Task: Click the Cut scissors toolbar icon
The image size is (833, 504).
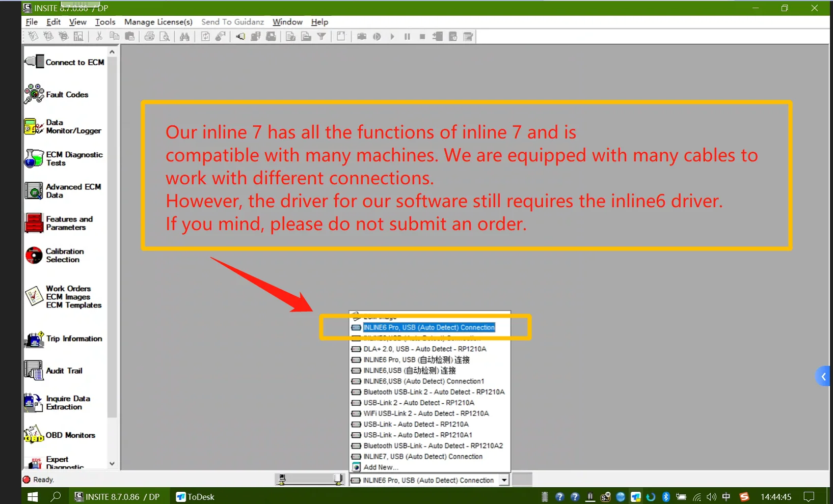Action: tap(99, 36)
